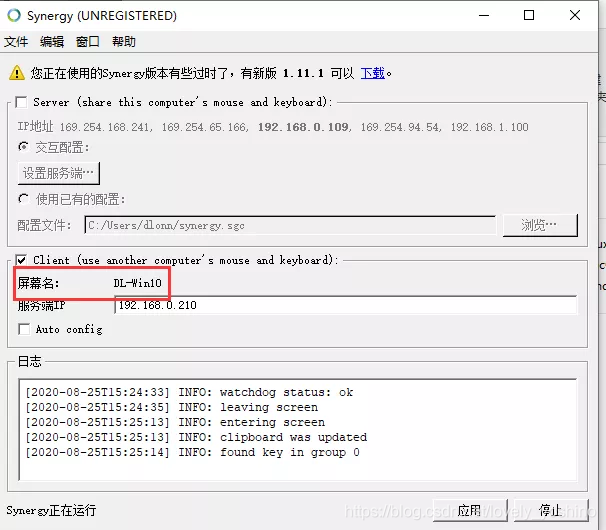Click the log line 'entering screen'
606x530 pixels.
(x=175, y=423)
